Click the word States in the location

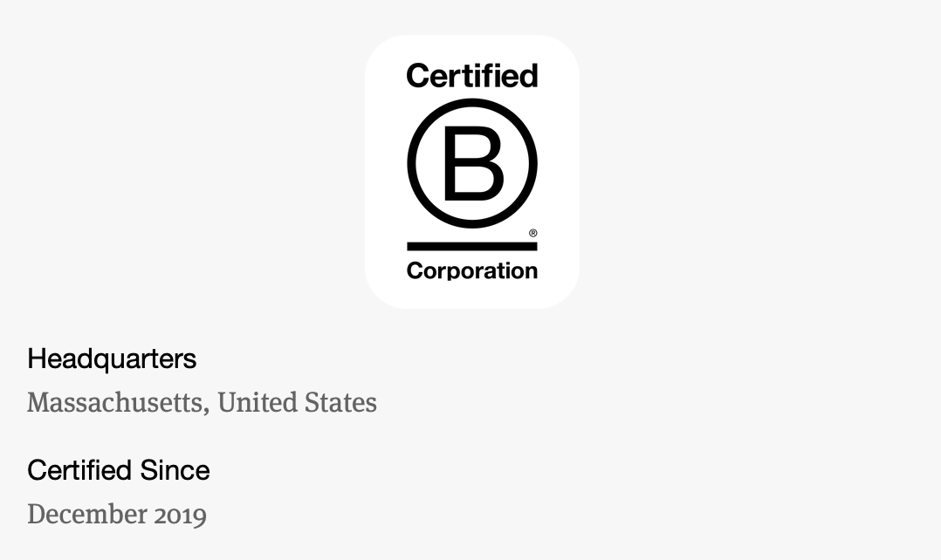click(x=340, y=402)
